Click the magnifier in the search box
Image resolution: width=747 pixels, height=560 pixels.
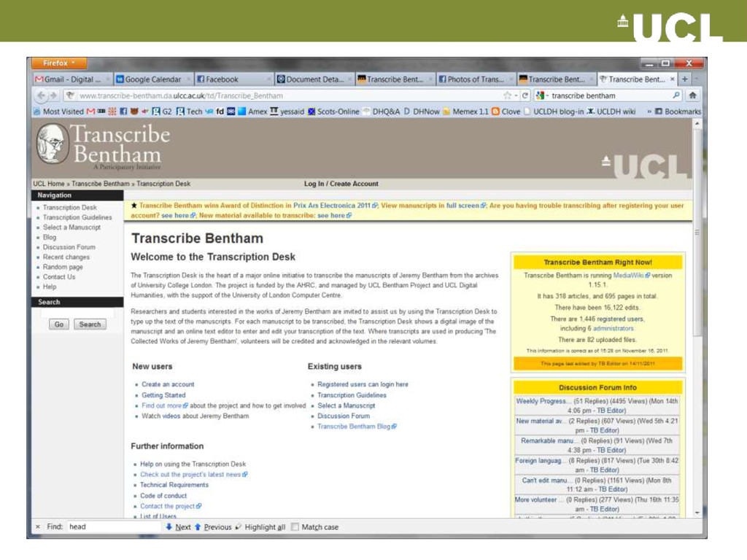(x=676, y=96)
